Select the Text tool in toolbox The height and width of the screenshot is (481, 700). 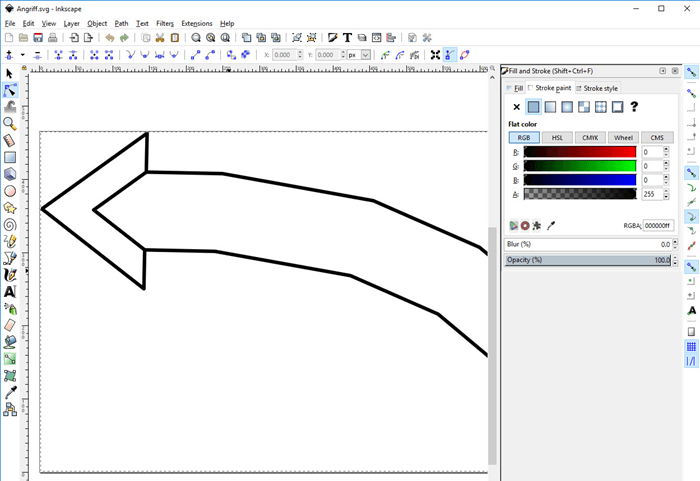(10, 292)
